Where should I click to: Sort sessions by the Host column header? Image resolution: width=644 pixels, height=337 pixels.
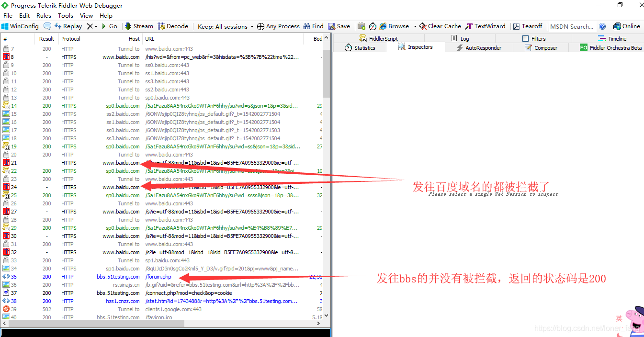coord(114,39)
